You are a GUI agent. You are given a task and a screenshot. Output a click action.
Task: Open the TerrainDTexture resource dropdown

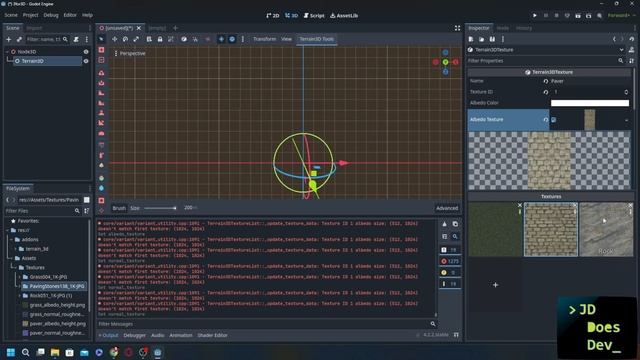click(x=621, y=50)
